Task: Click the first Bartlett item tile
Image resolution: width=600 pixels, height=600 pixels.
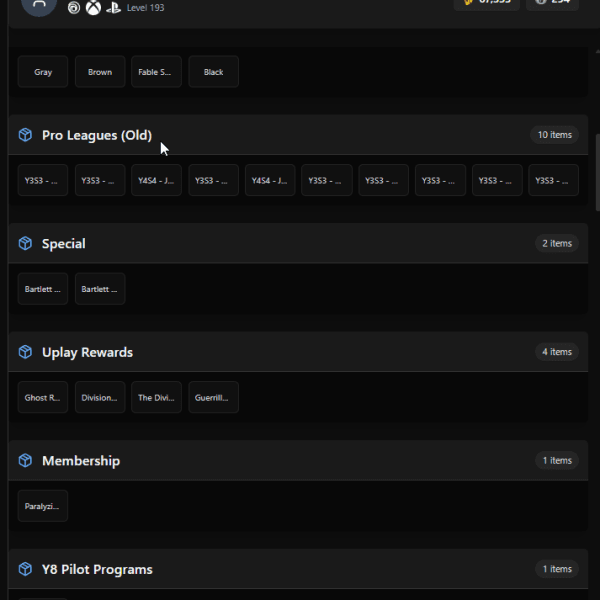Action: click(43, 289)
